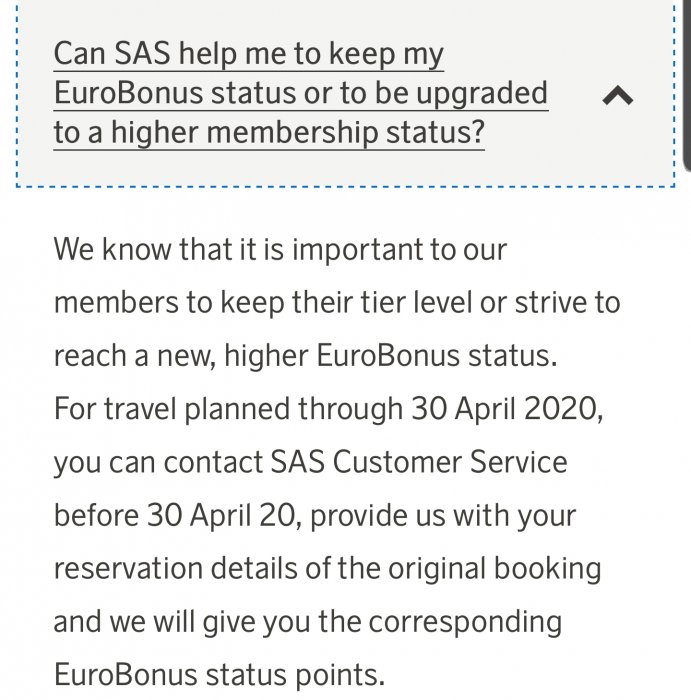Click the 'EuroBonus status points.' final line

click(x=218, y=674)
